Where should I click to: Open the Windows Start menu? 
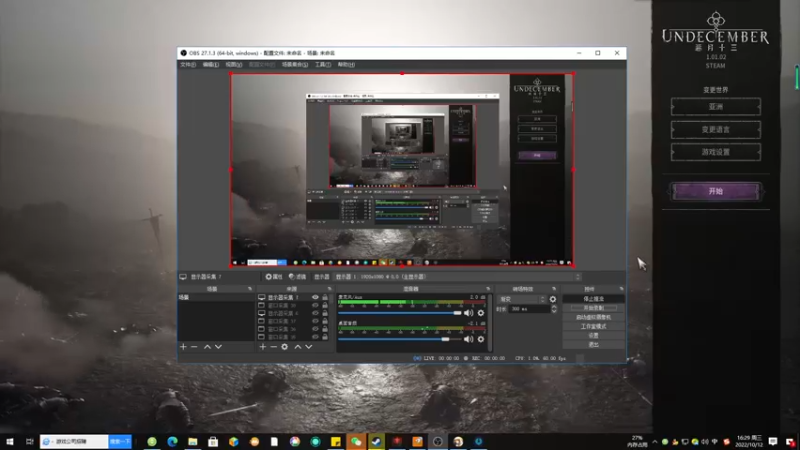tap(10, 441)
